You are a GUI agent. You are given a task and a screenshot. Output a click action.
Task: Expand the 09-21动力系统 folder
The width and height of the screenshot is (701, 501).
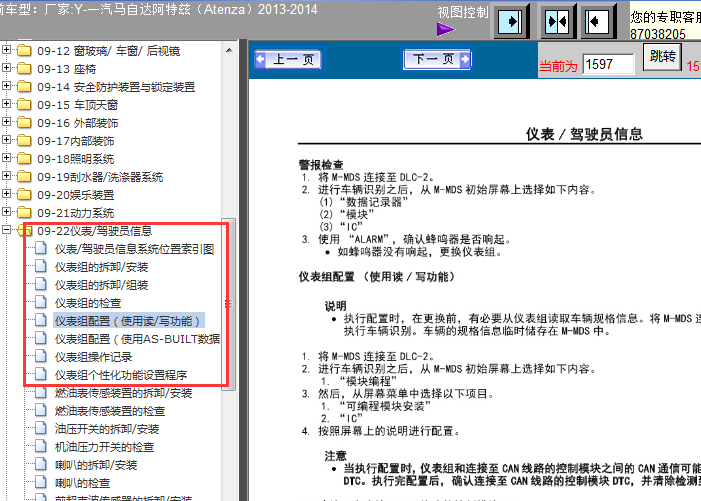(6, 211)
